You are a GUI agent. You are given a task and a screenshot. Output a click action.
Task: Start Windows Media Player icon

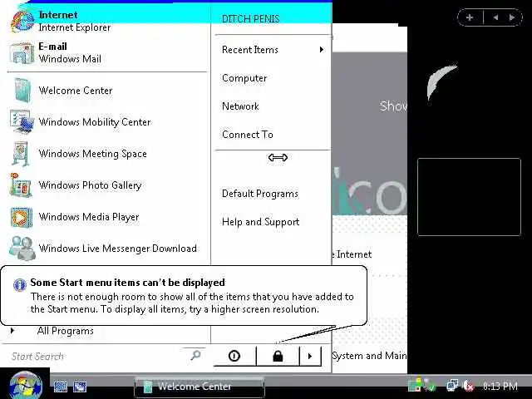point(22,217)
